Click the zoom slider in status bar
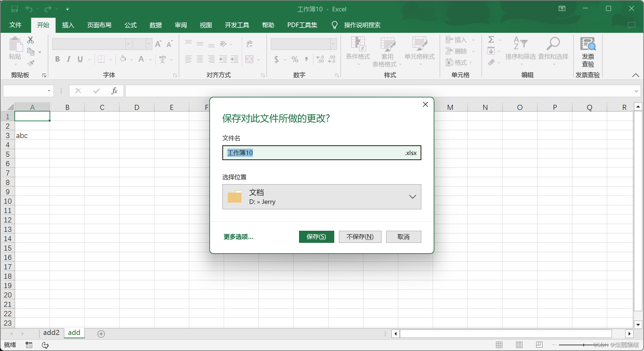 click(584, 345)
